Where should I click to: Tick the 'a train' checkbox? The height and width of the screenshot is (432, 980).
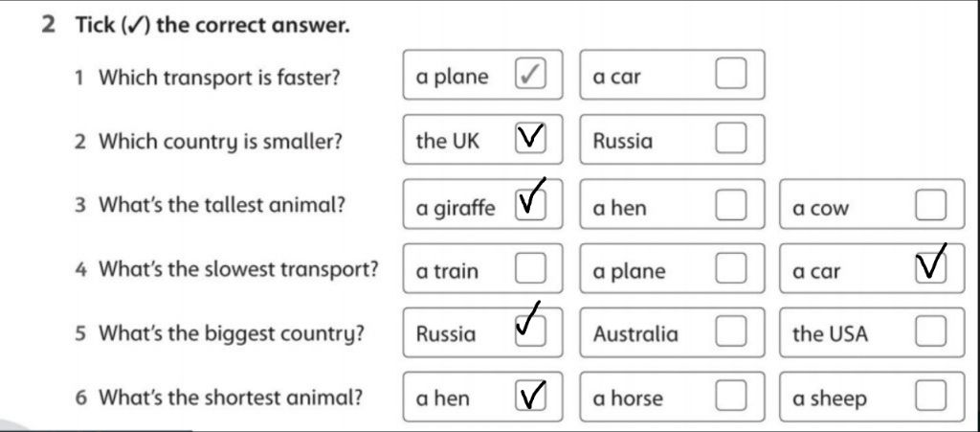[530, 269]
